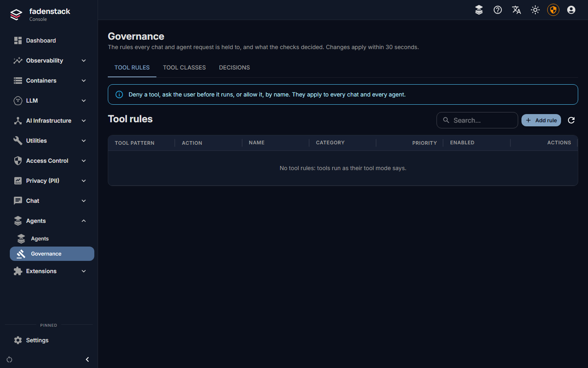Screen dimensions: 588x368
Task: Expand the LLM section chevron
Action: pyautogui.click(x=84, y=101)
